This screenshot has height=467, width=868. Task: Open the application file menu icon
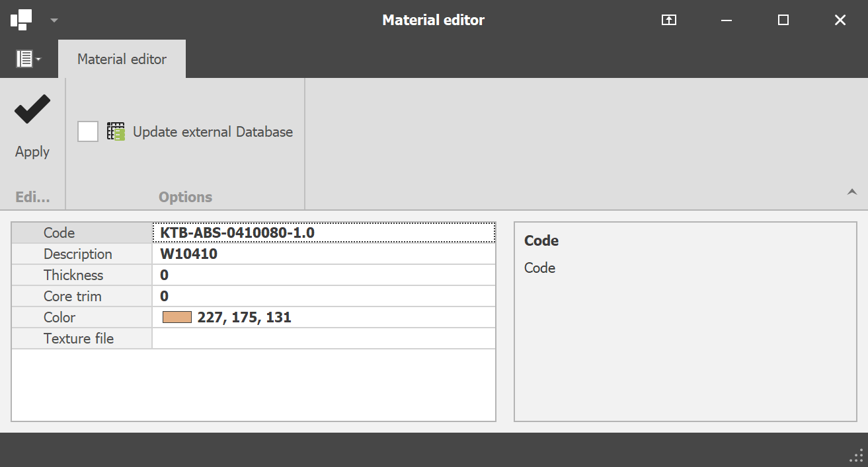[28, 59]
